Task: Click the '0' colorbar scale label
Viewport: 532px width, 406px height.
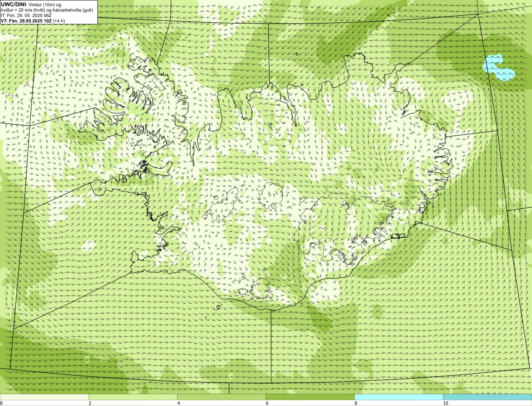Action: (1, 403)
